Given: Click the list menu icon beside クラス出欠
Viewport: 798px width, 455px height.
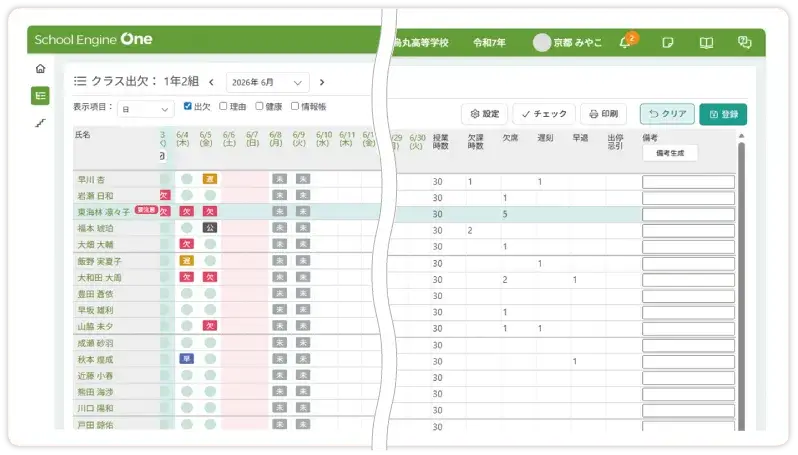Looking at the screenshot, I should (x=80, y=81).
